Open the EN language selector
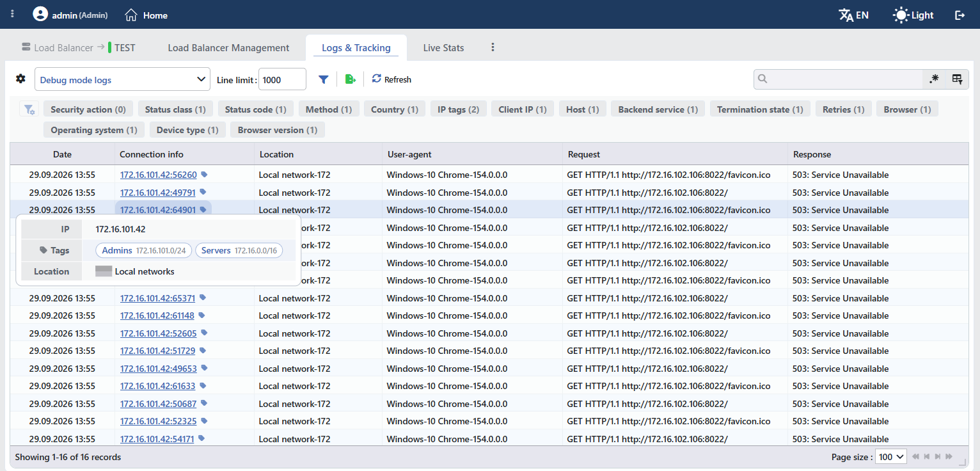 coord(853,15)
